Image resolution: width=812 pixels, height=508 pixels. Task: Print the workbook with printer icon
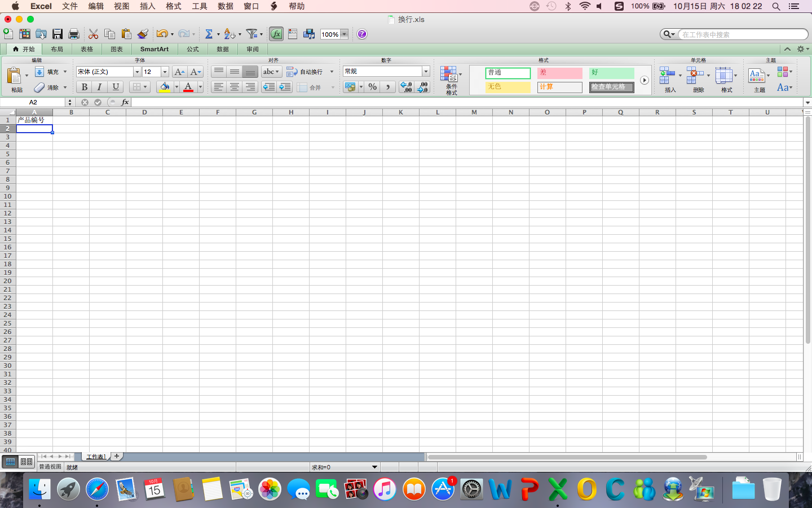click(74, 34)
